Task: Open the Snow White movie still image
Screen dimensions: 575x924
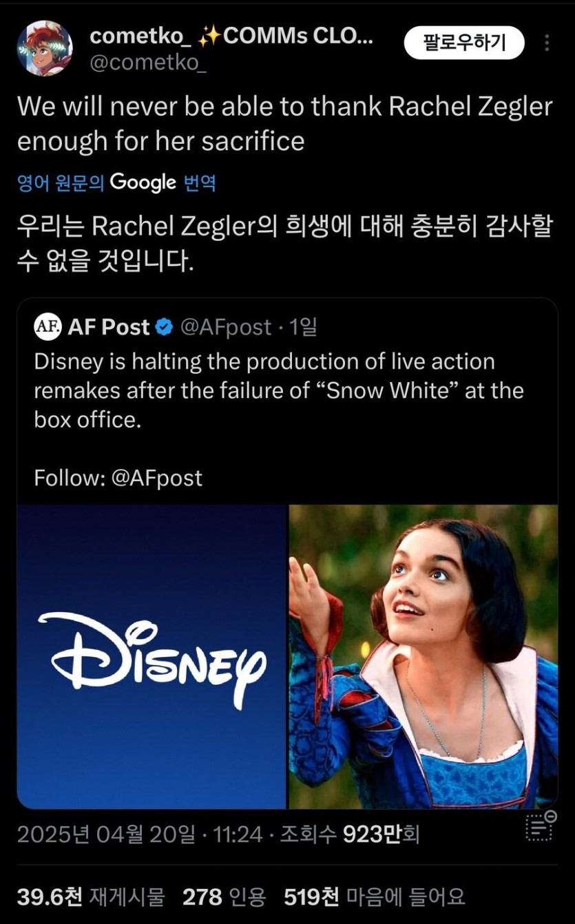Action: point(423,656)
